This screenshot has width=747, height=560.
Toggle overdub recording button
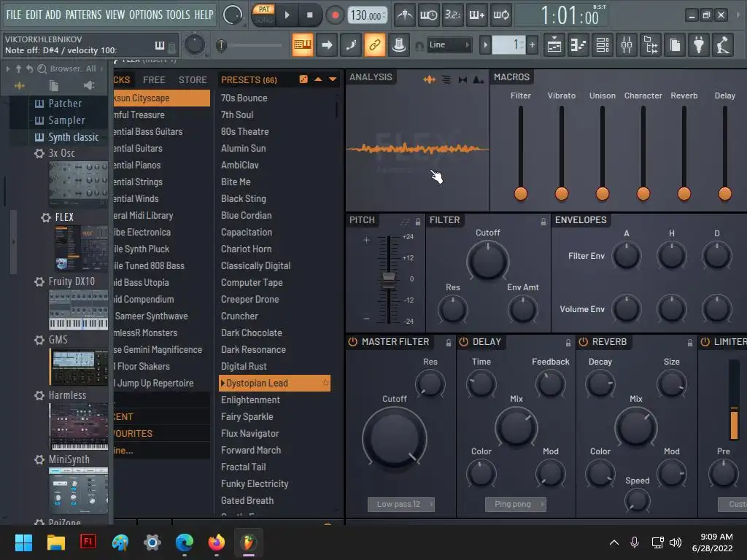pyautogui.click(x=477, y=15)
